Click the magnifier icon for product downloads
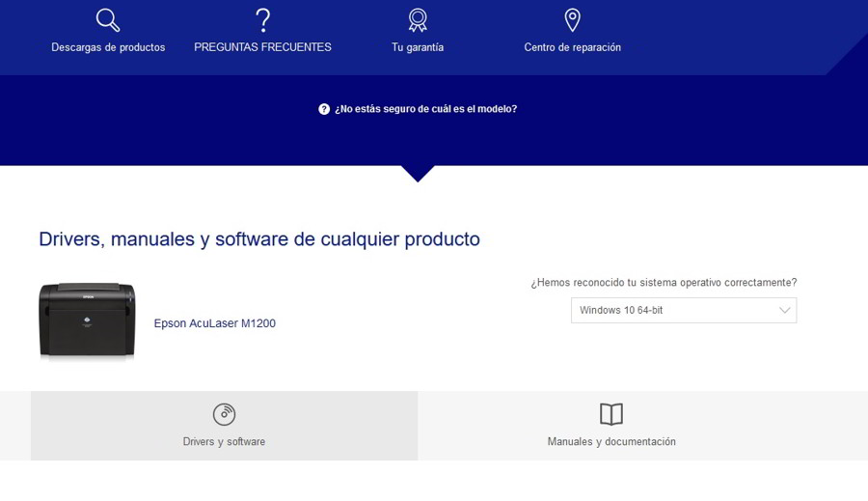868x501 pixels. coord(108,20)
